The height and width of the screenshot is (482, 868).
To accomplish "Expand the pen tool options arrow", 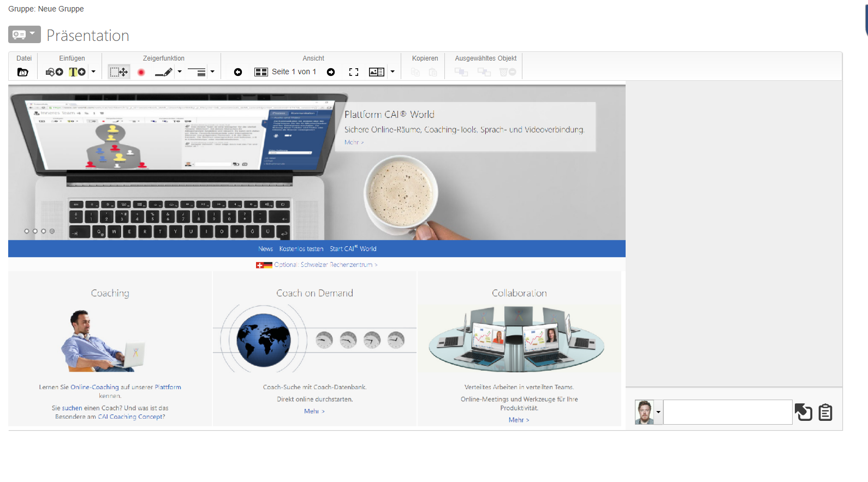I will (x=180, y=72).
